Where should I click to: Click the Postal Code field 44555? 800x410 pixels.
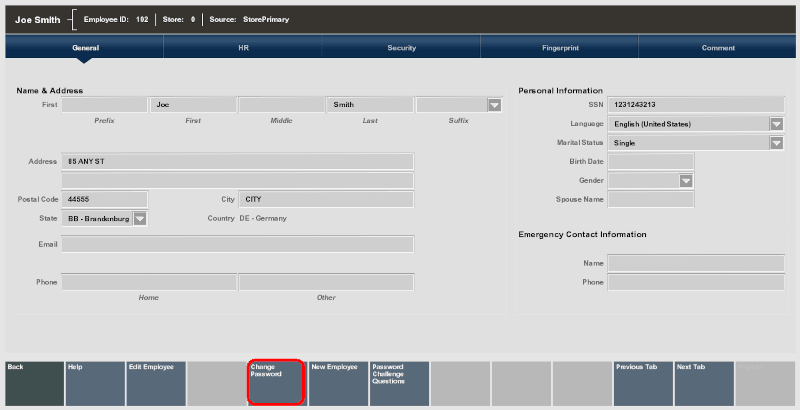coord(105,199)
